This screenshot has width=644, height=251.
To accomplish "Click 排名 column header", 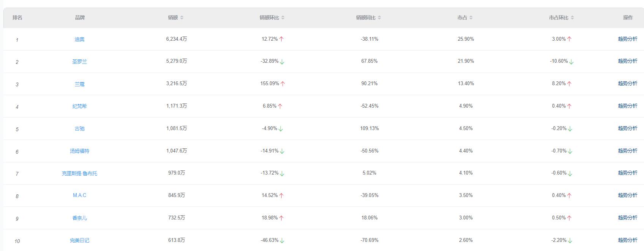I will 17,17.
